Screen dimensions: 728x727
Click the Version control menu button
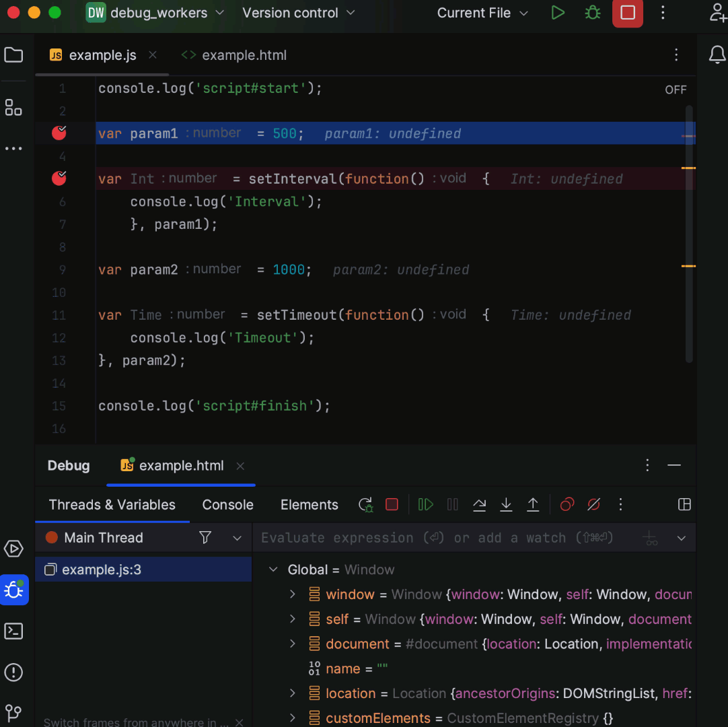point(298,13)
